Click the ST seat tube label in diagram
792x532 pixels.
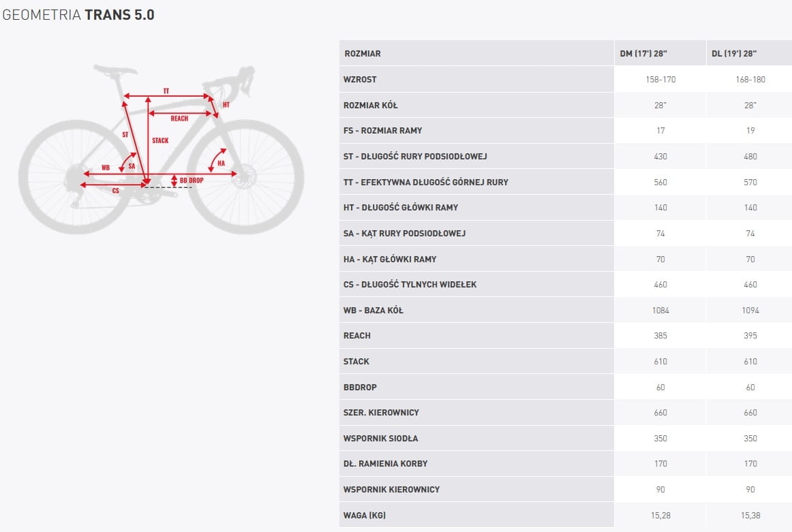click(x=125, y=135)
